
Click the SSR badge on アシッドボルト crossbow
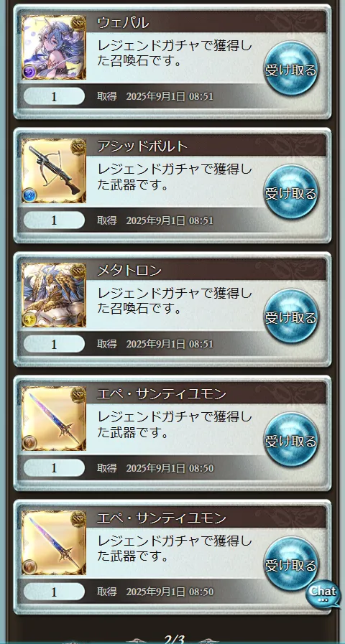click(x=78, y=147)
